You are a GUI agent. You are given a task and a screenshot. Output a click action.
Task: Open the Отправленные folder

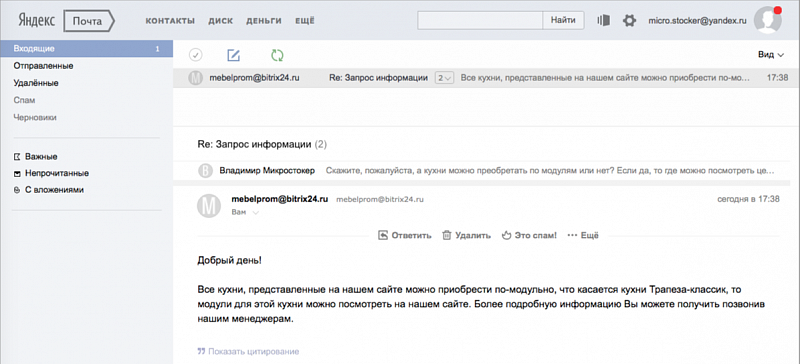(x=43, y=66)
